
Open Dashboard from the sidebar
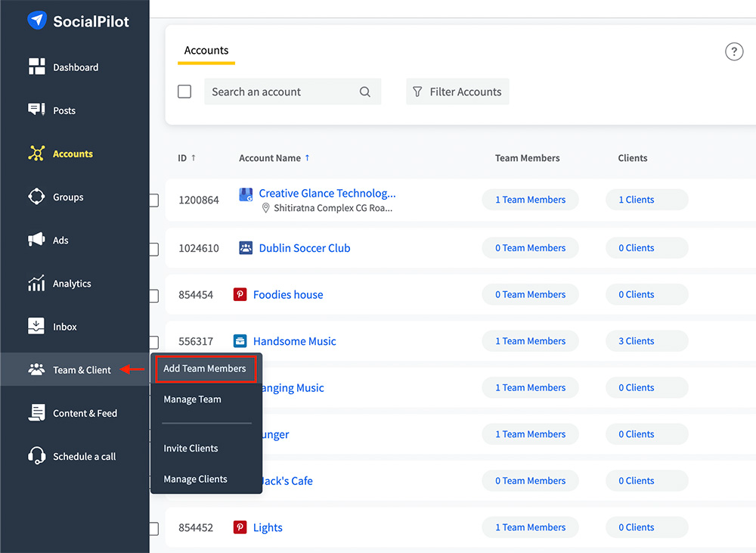tap(75, 67)
